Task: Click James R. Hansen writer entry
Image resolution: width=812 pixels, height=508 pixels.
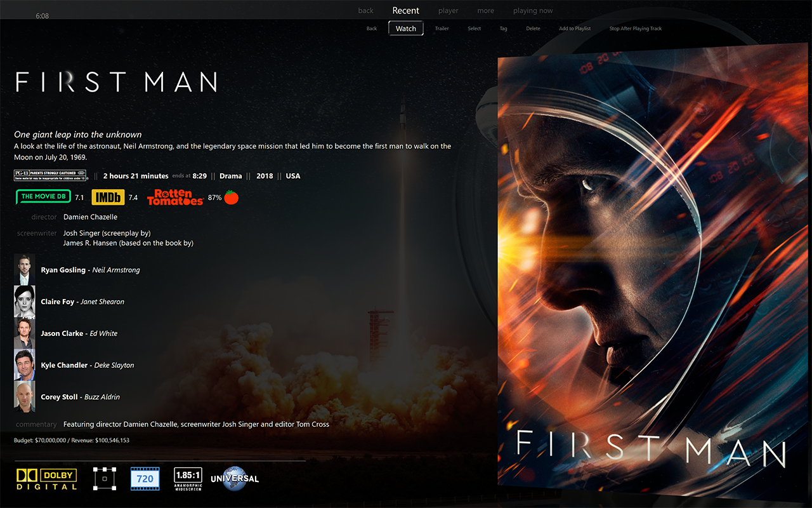Action: [x=128, y=243]
